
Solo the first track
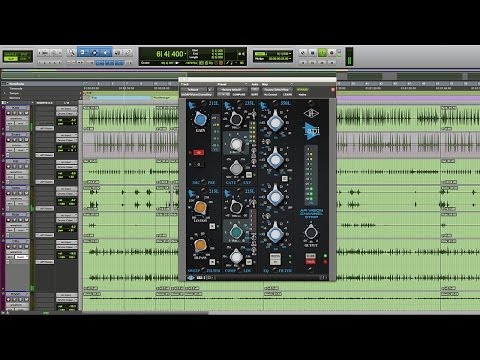point(21,113)
